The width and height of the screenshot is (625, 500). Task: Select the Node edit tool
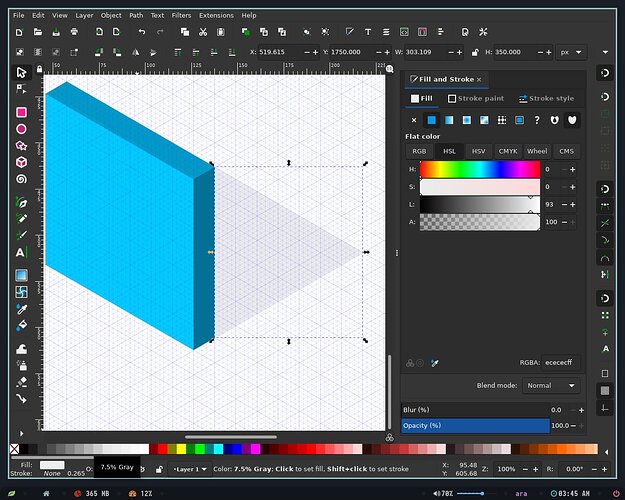pos(21,89)
